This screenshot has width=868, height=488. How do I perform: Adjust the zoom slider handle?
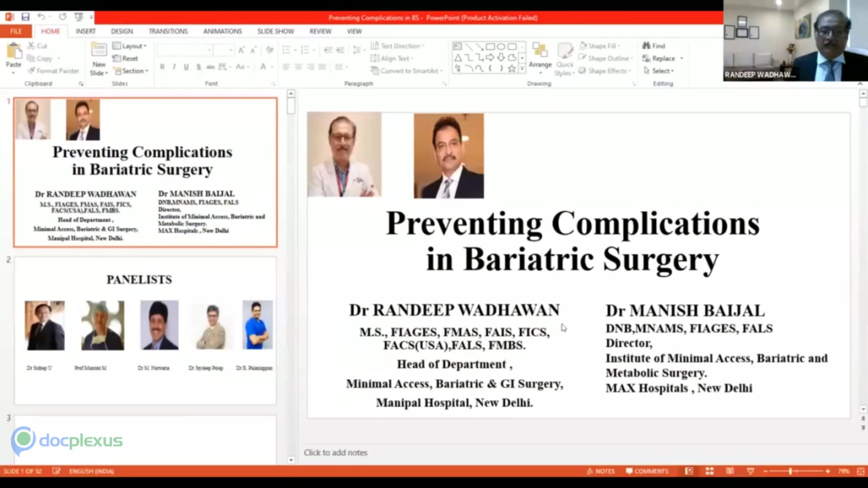[x=790, y=471]
